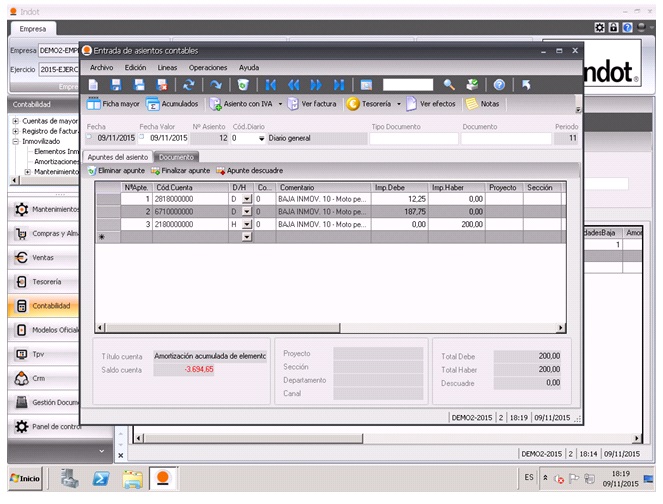Open D/H dropdown in row 1
Image resolution: width=663 pixels, height=504 pixels.
247,199
